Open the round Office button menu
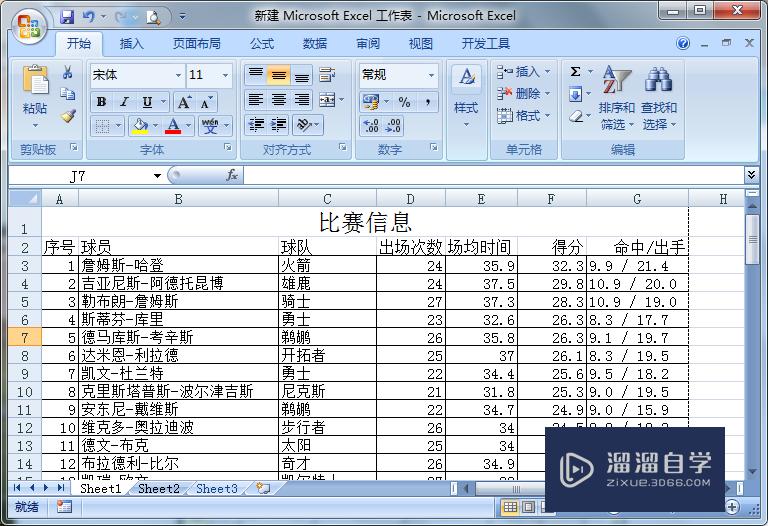768x526 pixels. tap(28, 25)
